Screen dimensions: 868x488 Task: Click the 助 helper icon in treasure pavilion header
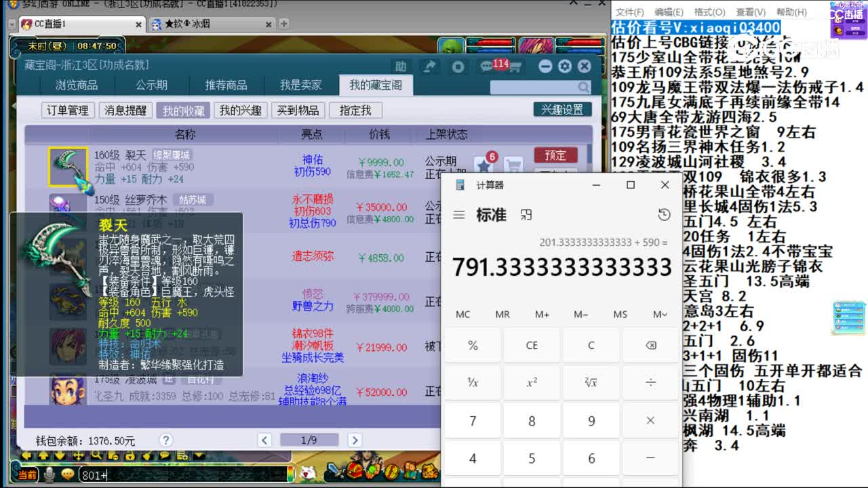coord(401,66)
